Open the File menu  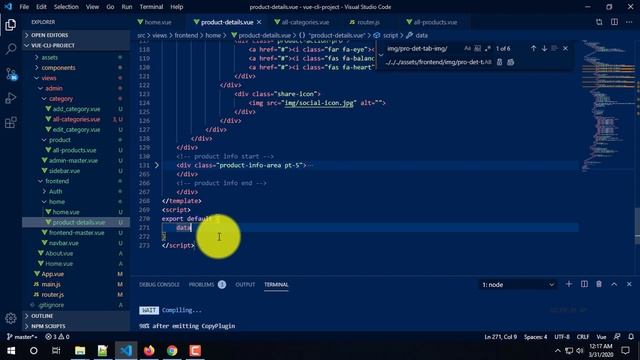coord(24,7)
